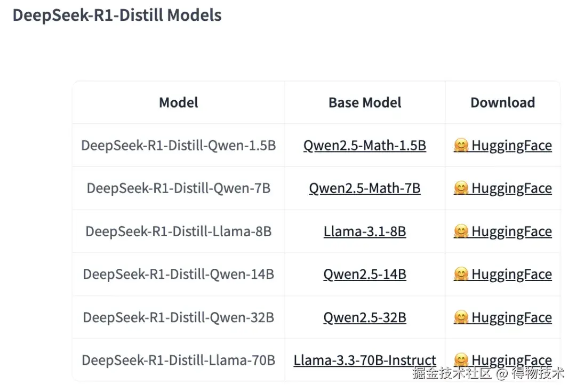Select the DeepSeek-R1-Distill-Llama-70B model name
This screenshot has width=576, height=392.
pos(179,360)
